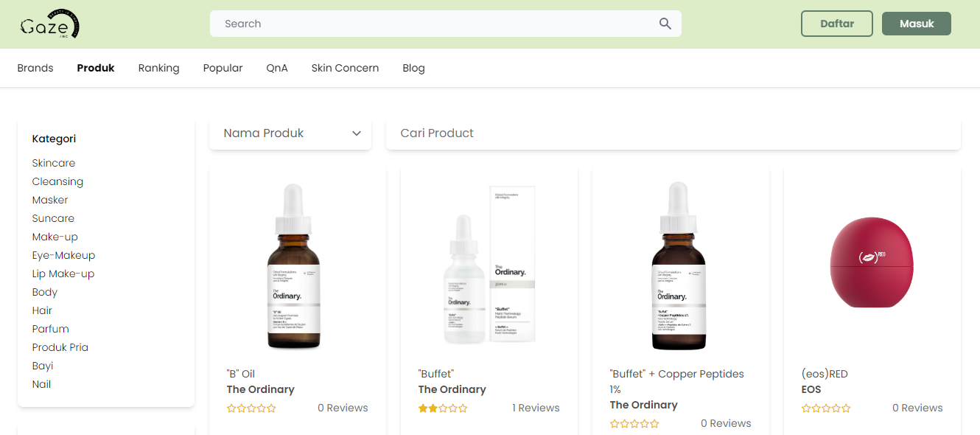This screenshot has height=435, width=980.
Task: Go to the Ranking tab
Action: (158, 68)
